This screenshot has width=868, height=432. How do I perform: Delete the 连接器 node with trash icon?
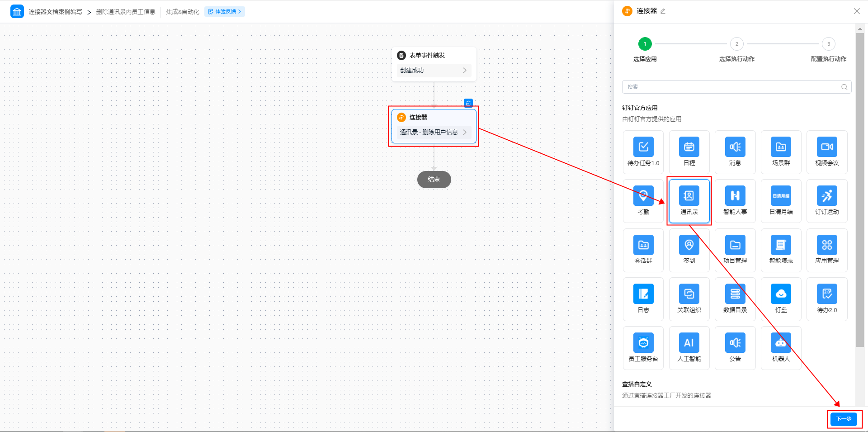coord(468,103)
